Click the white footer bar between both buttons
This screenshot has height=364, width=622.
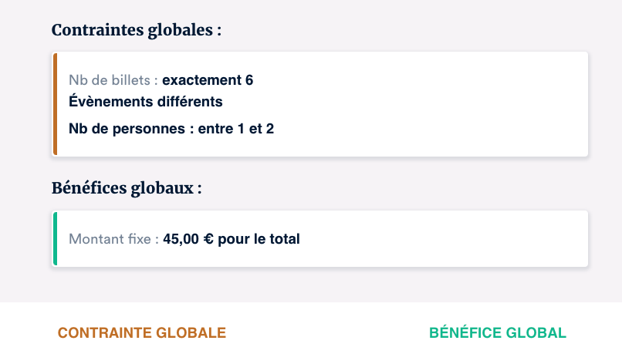(324, 333)
